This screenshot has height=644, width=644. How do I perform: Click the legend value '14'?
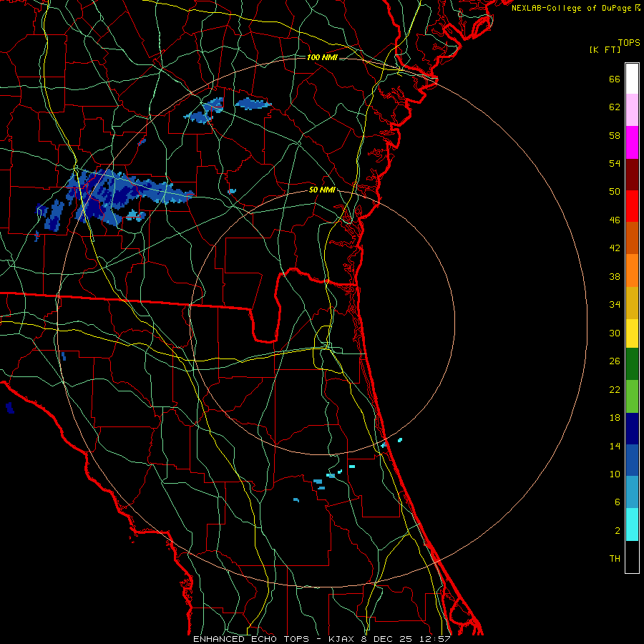click(x=615, y=447)
